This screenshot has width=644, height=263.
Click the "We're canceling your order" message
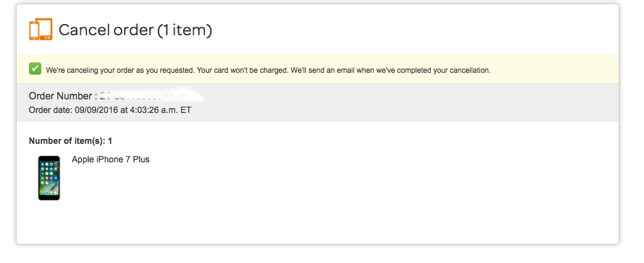(x=120, y=70)
